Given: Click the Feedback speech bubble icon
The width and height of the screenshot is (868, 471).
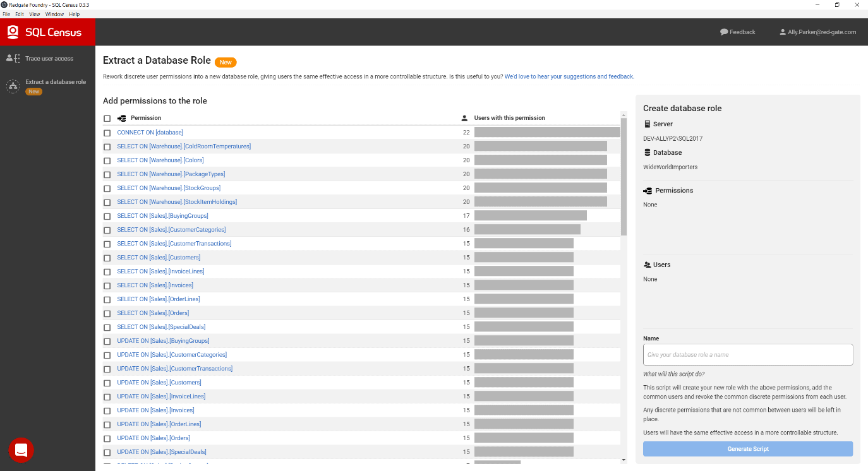Looking at the screenshot, I should click(724, 32).
